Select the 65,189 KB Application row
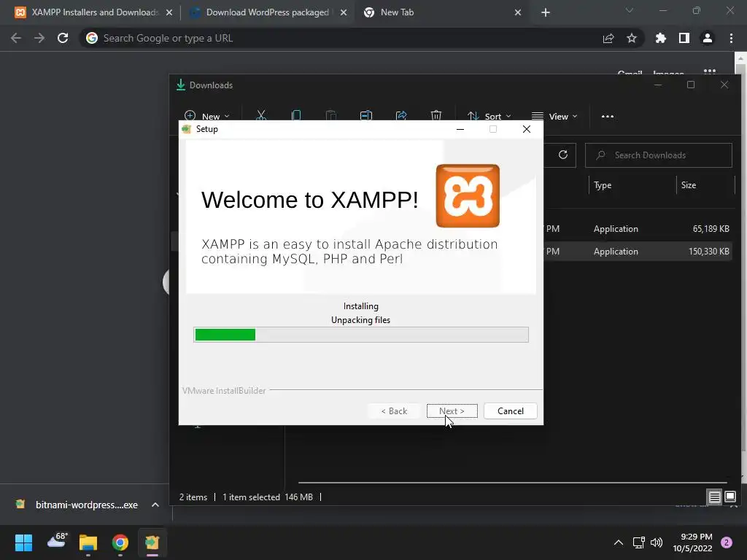This screenshot has width=747, height=560. click(x=638, y=229)
